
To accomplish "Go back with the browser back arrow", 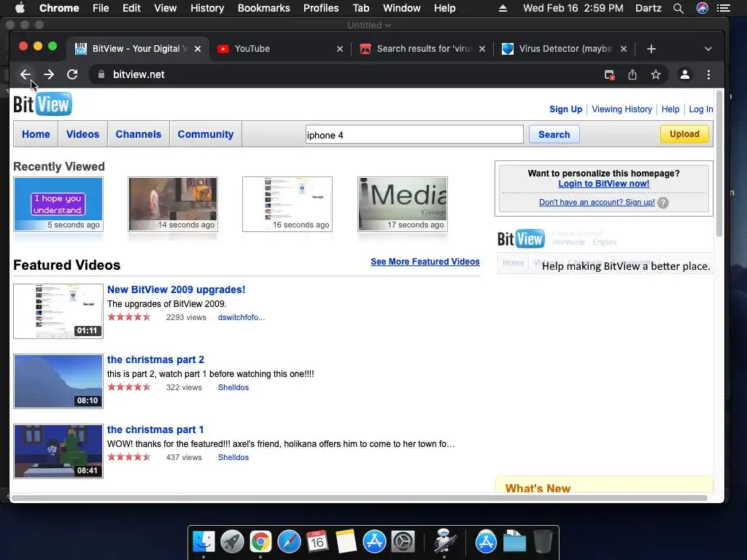I will coord(26,75).
